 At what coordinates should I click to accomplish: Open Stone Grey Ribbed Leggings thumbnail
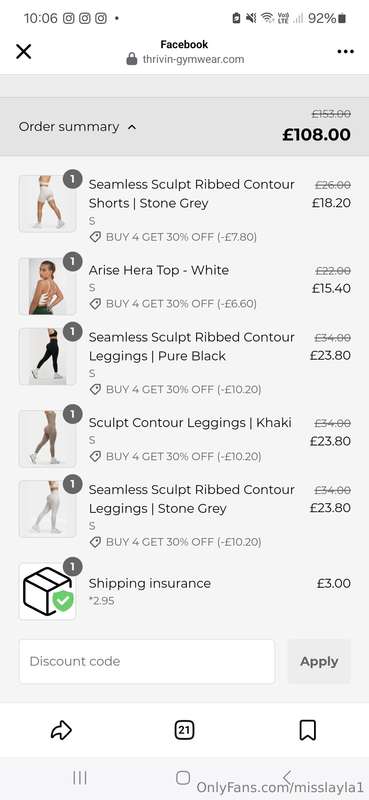pos(47,509)
